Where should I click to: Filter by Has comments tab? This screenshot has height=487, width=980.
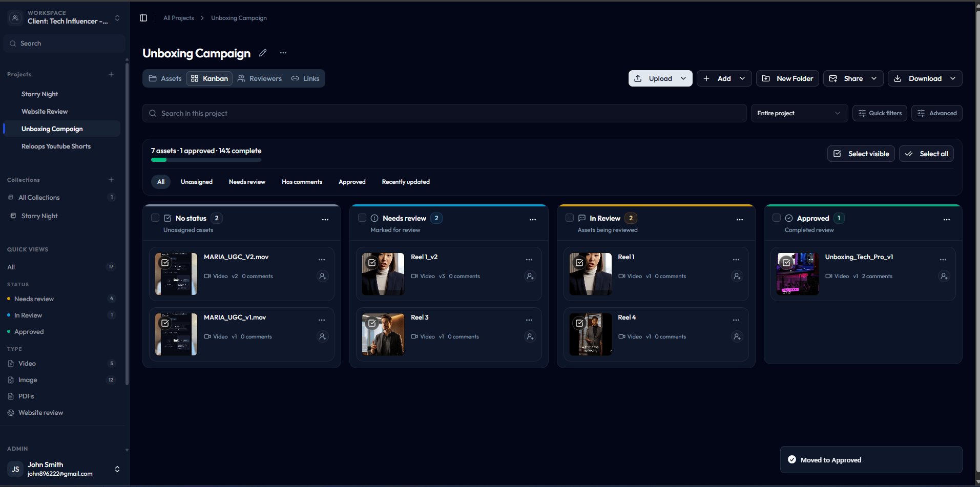tap(302, 182)
